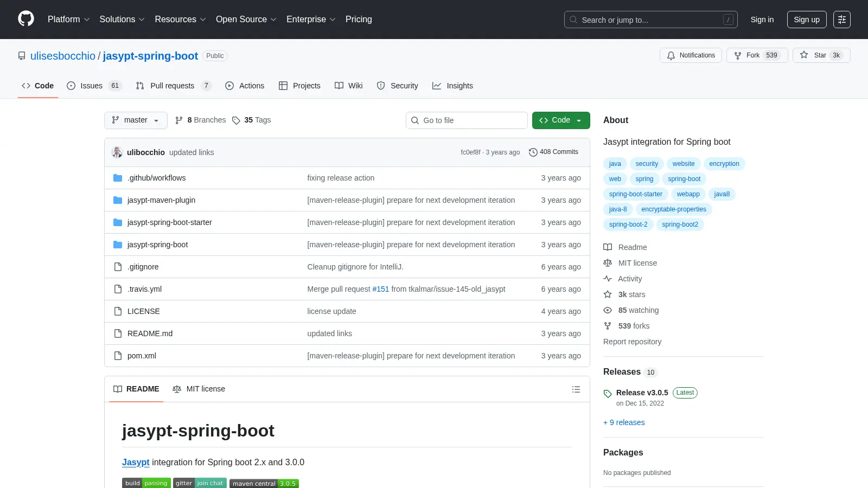View the 8 Branches link
Image resolution: width=868 pixels, height=488 pixels.
[x=201, y=120]
